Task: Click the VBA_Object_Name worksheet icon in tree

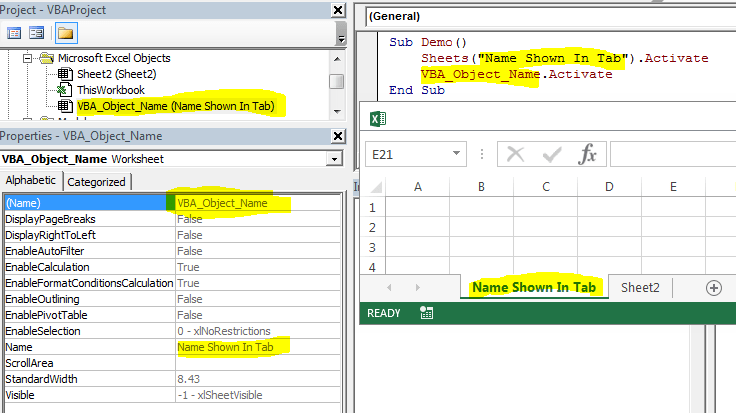Action: click(65, 106)
